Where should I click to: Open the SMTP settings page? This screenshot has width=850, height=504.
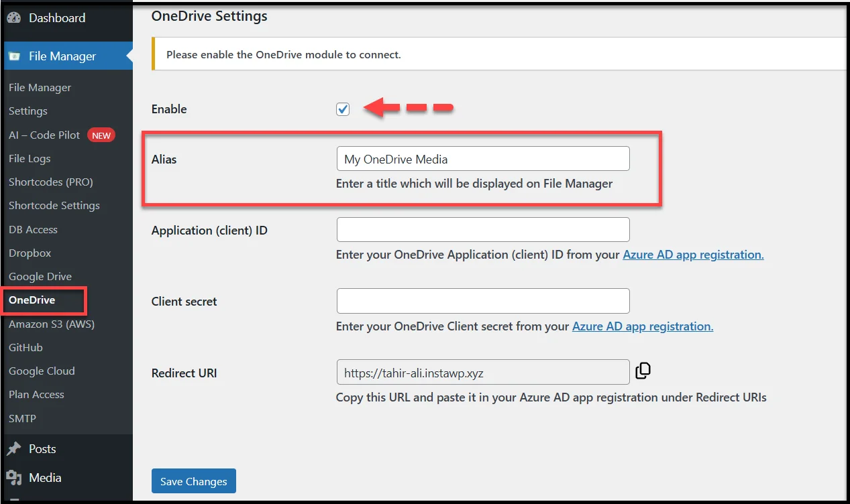pyautogui.click(x=22, y=418)
